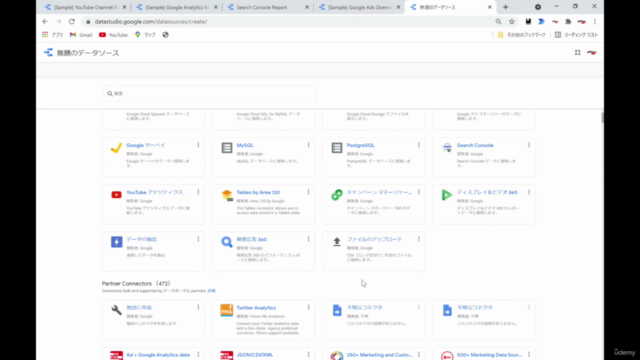The image size is (640, 360).
Task: Bookmark this page with the star icon
Action: click(x=511, y=21)
